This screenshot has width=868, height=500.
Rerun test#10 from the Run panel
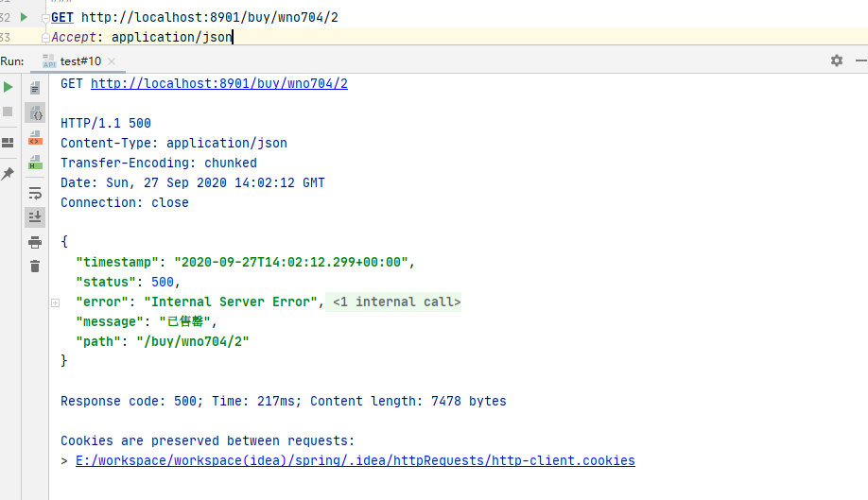(9, 87)
